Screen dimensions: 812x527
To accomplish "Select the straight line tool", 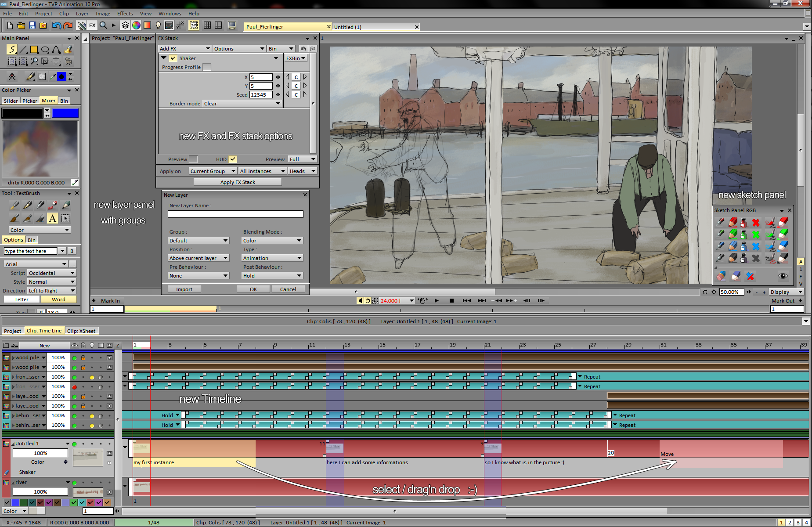I will [x=23, y=50].
